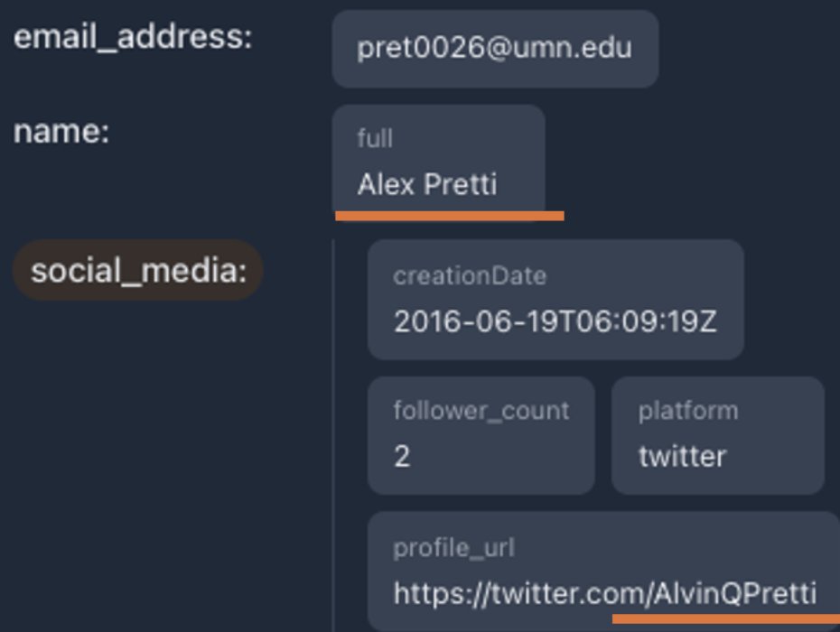Click the social_media field label pill
The width and height of the screenshot is (840, 632).
coord(137,270)
